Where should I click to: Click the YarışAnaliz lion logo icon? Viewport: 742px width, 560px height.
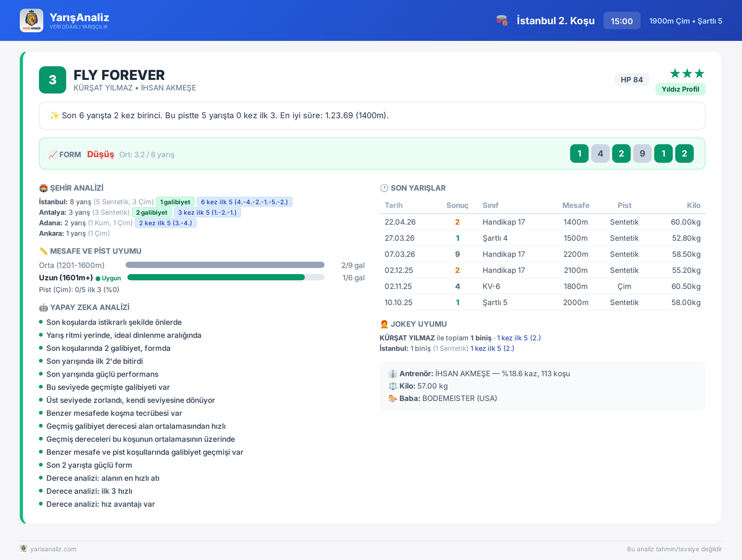pos(32,20)
